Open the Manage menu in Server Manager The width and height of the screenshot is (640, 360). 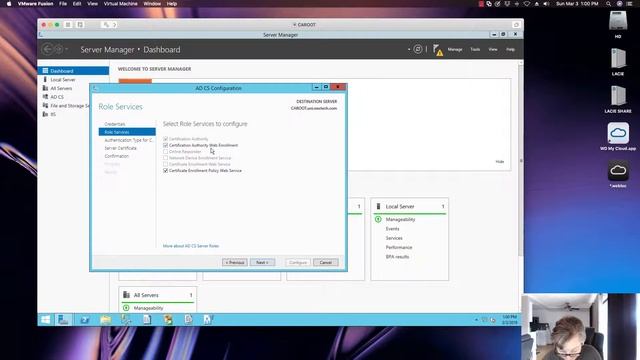pos(455,49)
